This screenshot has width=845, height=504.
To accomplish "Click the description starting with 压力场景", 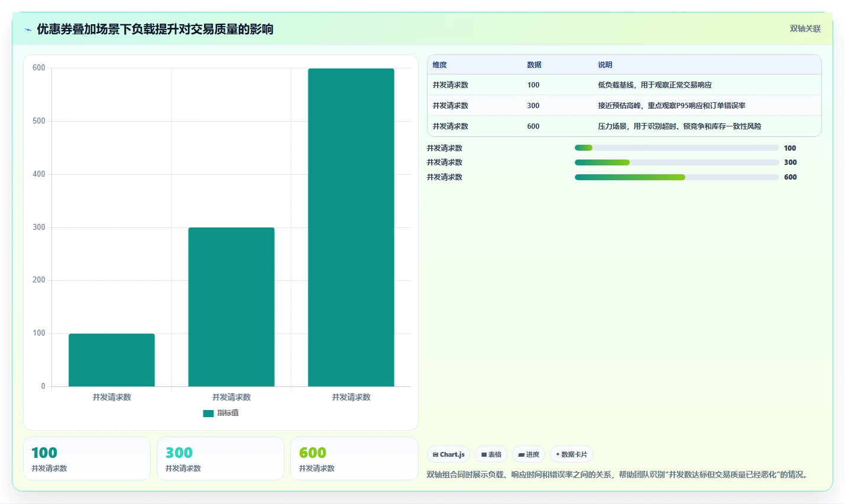I will tap(679, 126).
